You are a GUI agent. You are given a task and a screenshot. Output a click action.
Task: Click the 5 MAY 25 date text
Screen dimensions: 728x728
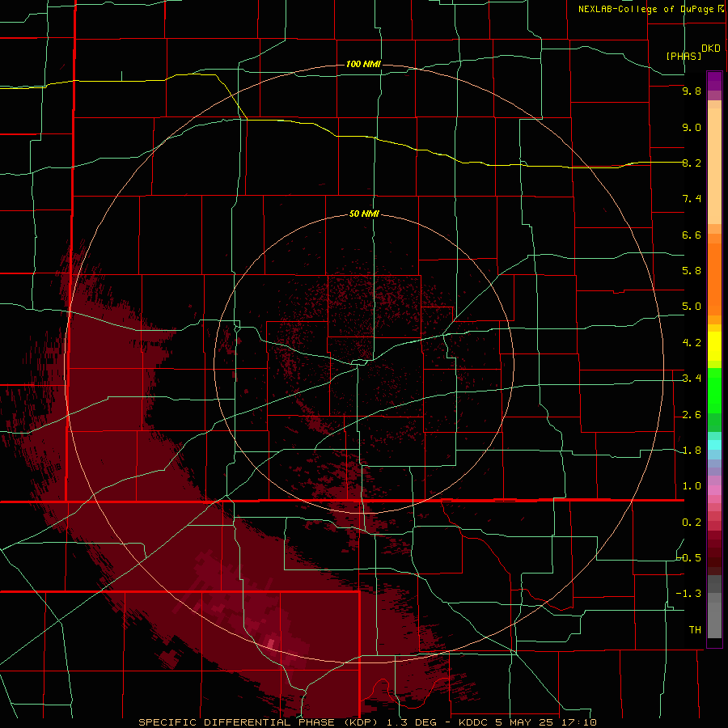(525, 722)
